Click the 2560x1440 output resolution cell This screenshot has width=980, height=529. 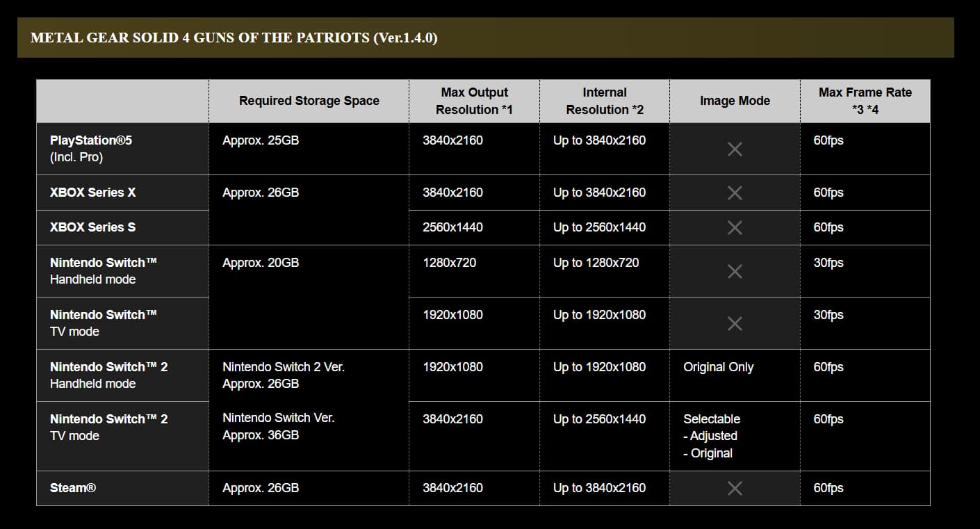(452, 227)
